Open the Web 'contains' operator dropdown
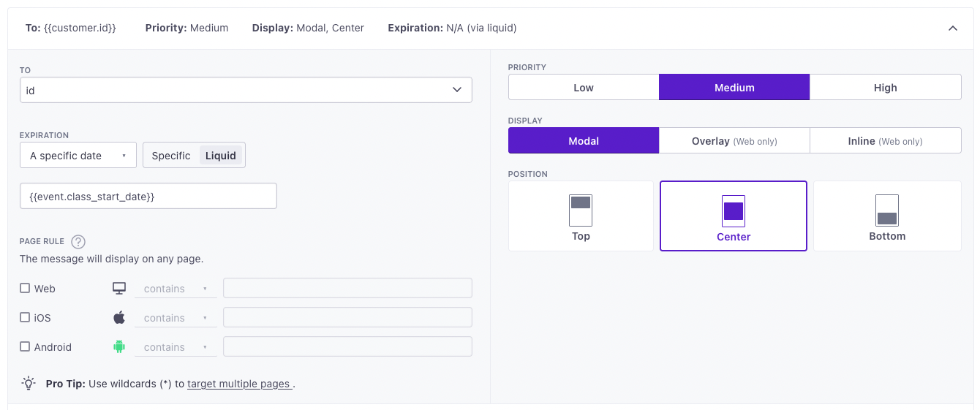Image resolution: width=980 pixels, height=410 pixels. point(176,289)
